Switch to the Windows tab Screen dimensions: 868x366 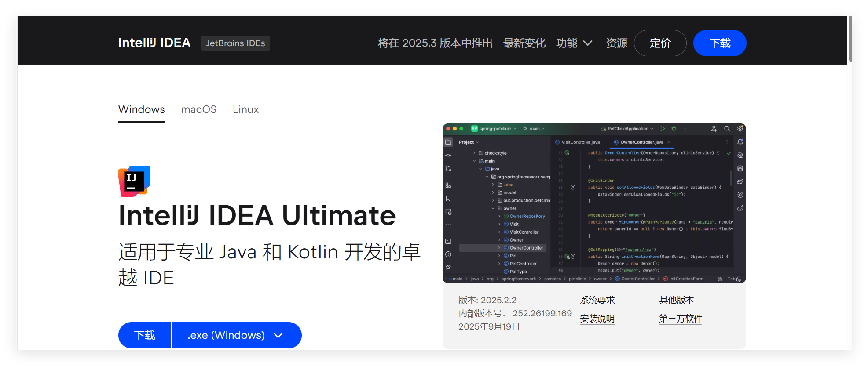click(142, 109)
